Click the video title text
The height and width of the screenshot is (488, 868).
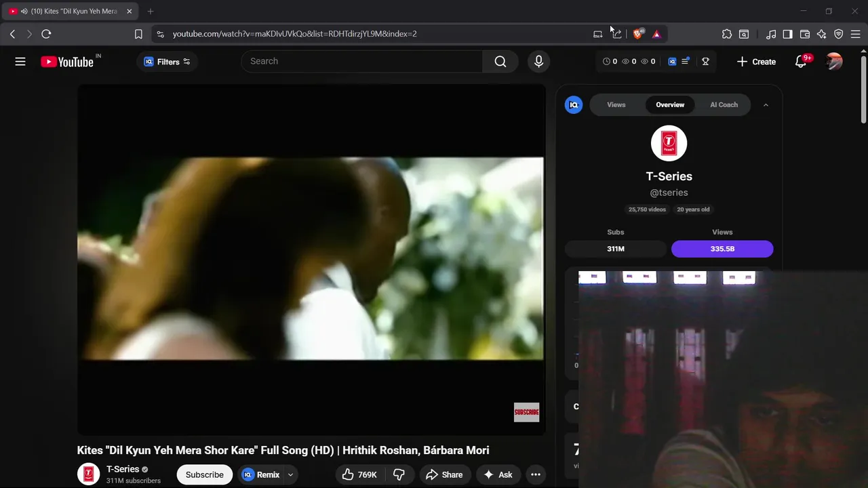283,451
